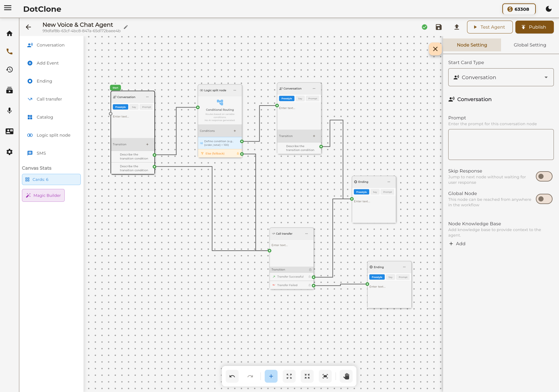Open lower Ending card menu dots
559x392 pixels.
404,267
